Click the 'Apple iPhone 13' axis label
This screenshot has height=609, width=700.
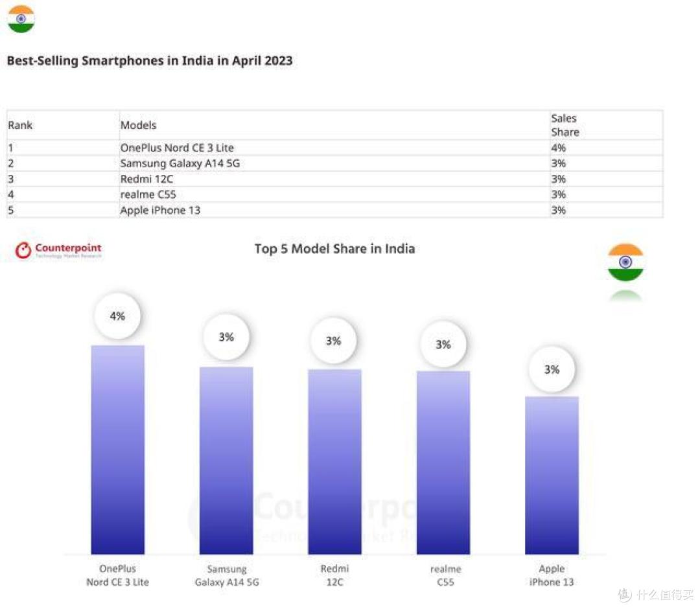coord(552,575)
